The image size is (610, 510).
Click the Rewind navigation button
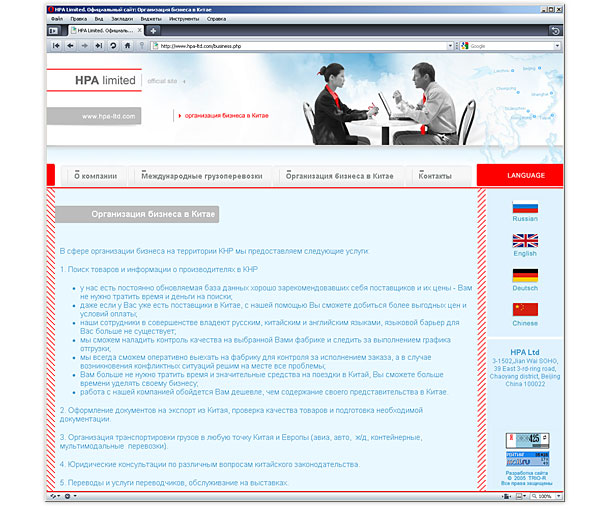click(x=56, y=46)
